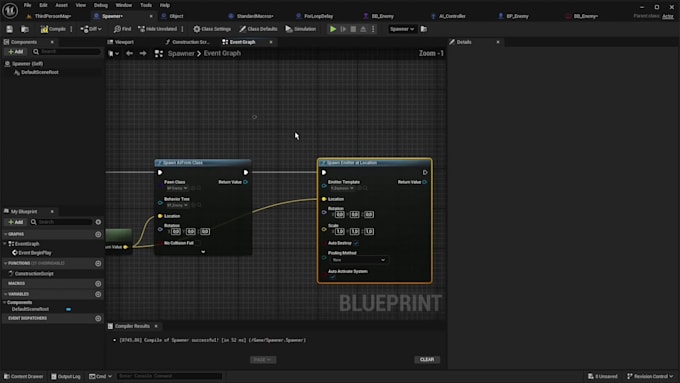Open Class Settings gear
The width and height of the screenshot is (680, 383).
pyautogui.click(x=212, y=29)
